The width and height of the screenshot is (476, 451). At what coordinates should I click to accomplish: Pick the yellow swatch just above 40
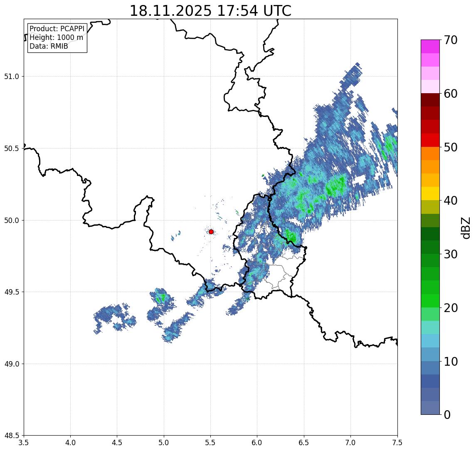(x=430, y=193)
